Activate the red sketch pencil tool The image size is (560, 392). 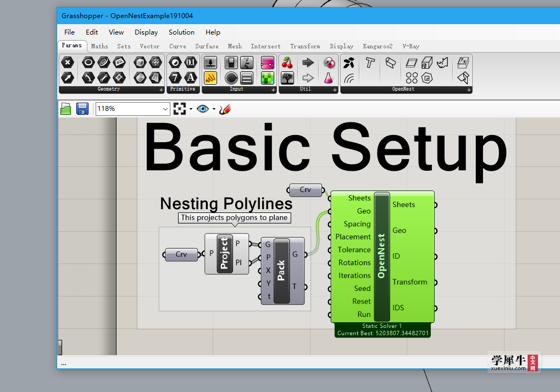click(225, 109)
